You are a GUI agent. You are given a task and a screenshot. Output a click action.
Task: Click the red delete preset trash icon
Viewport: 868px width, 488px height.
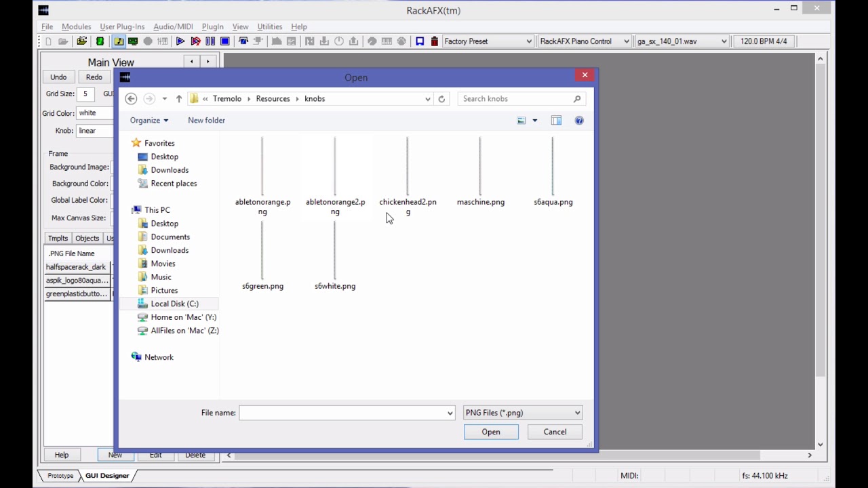435,41
